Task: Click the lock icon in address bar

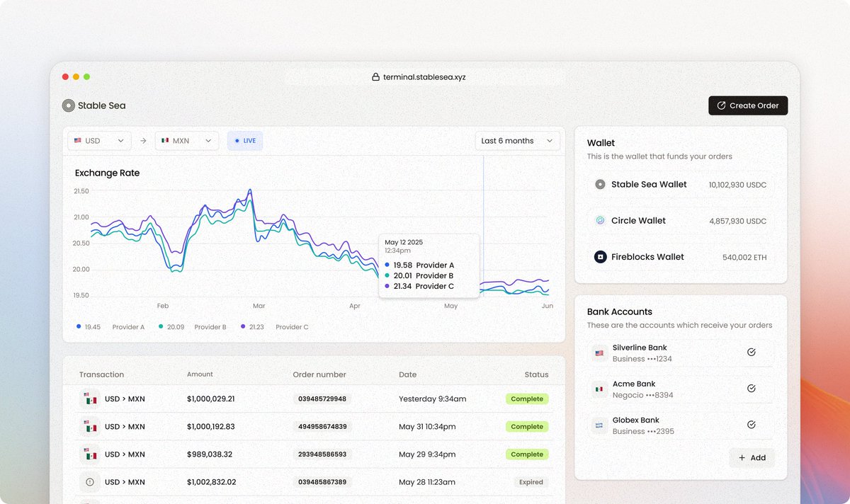Action: pyautogui.click(x=375, y=77)
